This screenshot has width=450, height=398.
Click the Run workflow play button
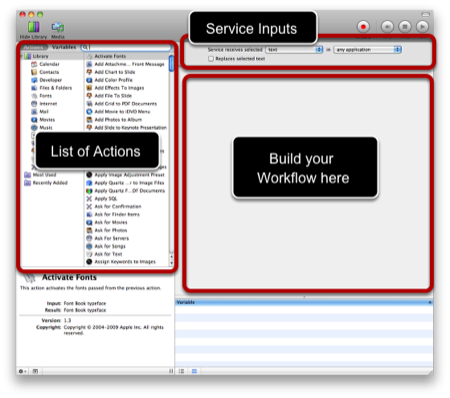click(x=422, y=27)
